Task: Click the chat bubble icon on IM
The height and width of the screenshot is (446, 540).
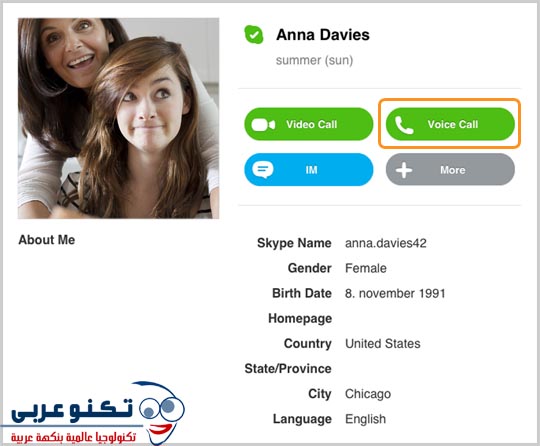Action: click(263, 170)
